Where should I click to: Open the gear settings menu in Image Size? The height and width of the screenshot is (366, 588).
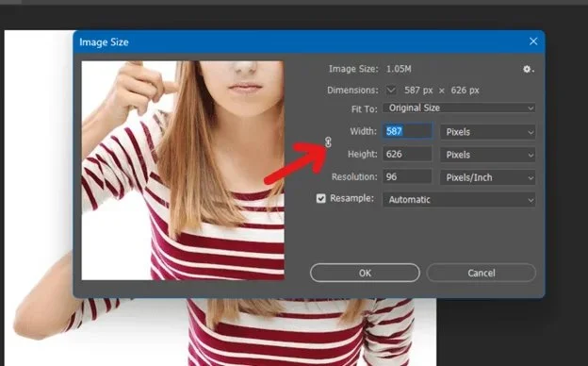[x=528, y=69]
